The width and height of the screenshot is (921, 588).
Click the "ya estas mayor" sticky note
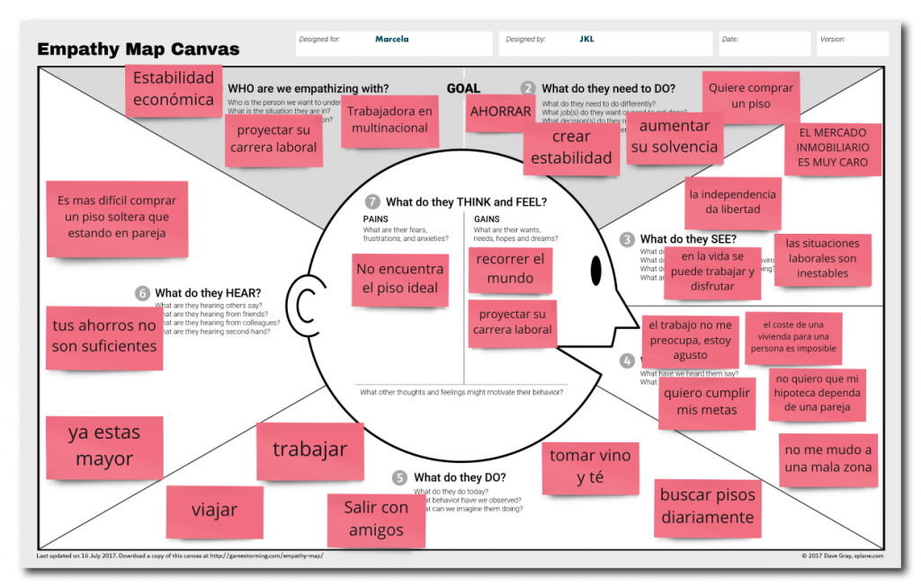[104, 446]
